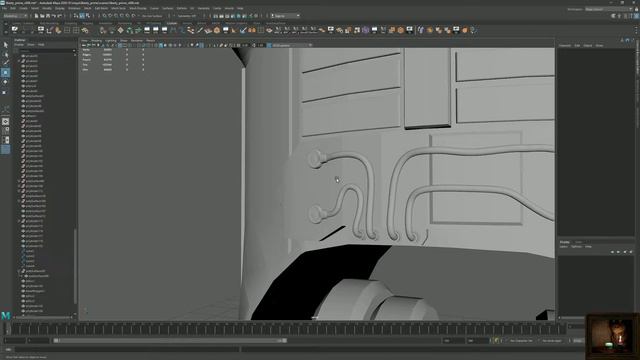Image resolution: width=640 pixels, height=360 pixels.
Task: Click the first shelf icon on Custom shelf
Action: [x=15, y=29]
